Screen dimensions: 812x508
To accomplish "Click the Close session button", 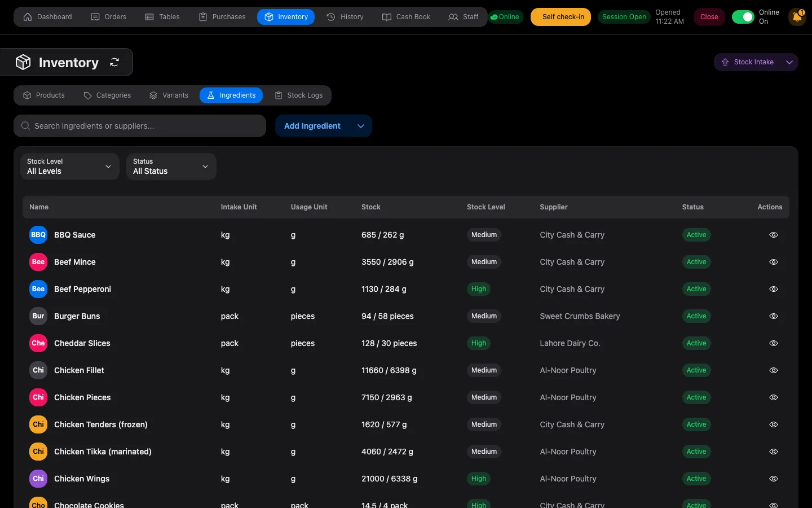I will [709, 17].
